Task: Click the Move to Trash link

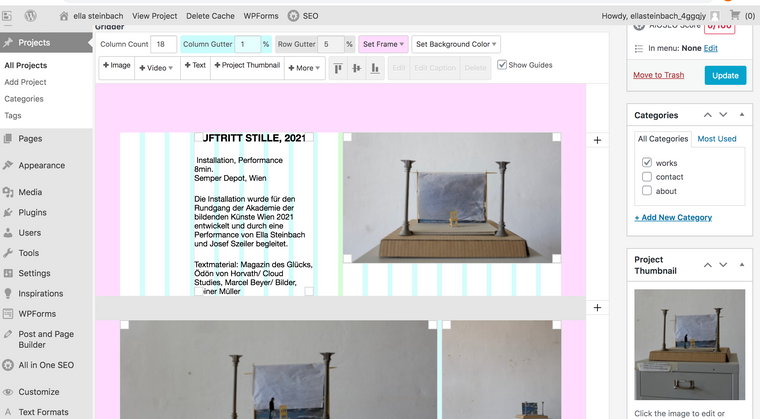Action: (659, 75)
